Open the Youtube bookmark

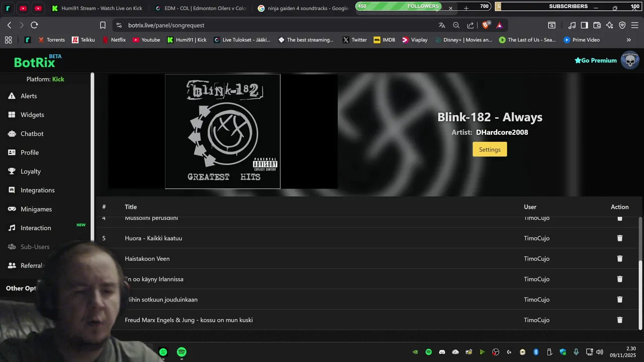[146, 40]
